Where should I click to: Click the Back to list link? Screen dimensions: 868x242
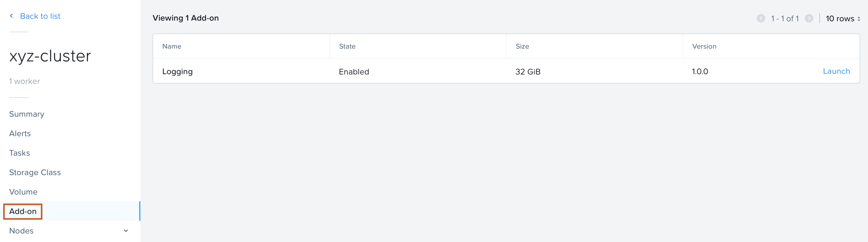[x=40, y=16]
